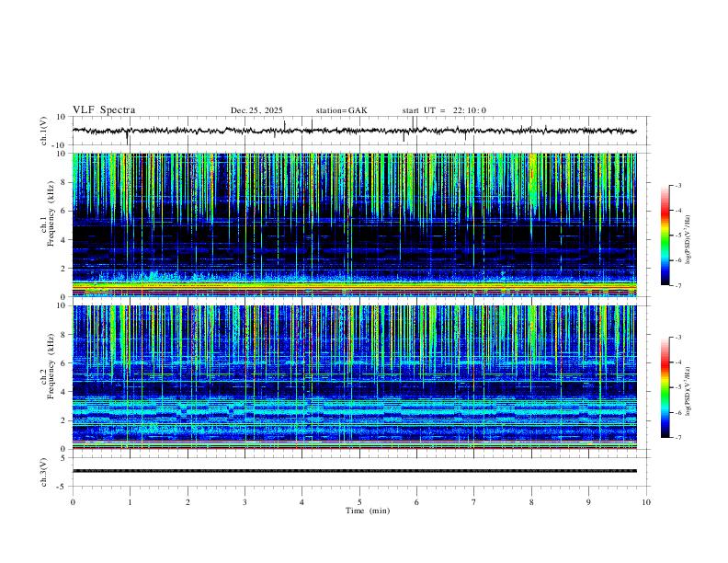Screen dimensions: 728x563
Task: Click time axis tick label "2"
Action: coord(188,502)
